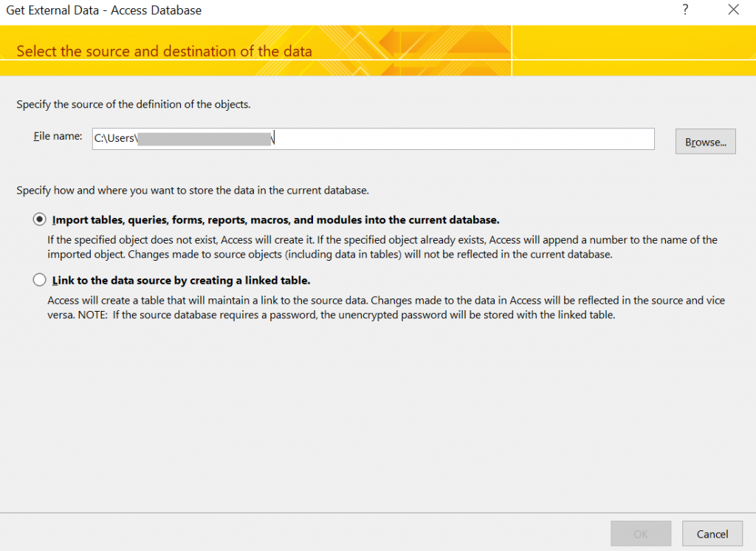
Task: Click the Cancel button
Action: click(712, 533)
